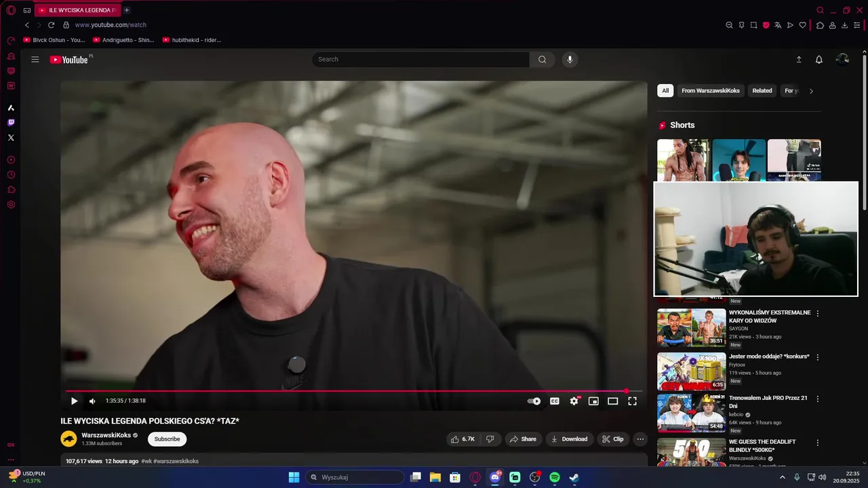Toggle the Opera ad blocker shield
Image resolution: width=868 pixels, height=488 pixels.
pos(766,25)
